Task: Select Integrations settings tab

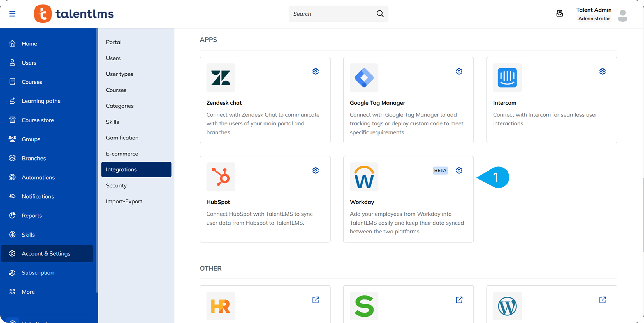Action: (136, 169)
